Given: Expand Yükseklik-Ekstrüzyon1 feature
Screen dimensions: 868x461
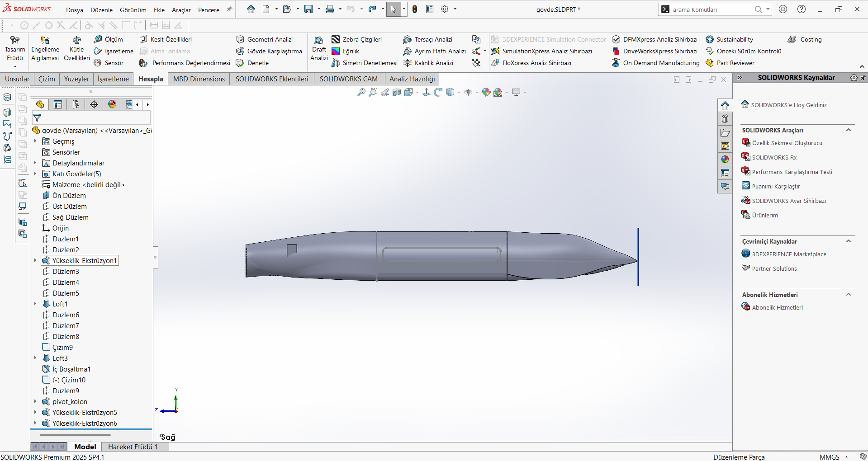Looking at the screenshot, I should pos(35,261).
